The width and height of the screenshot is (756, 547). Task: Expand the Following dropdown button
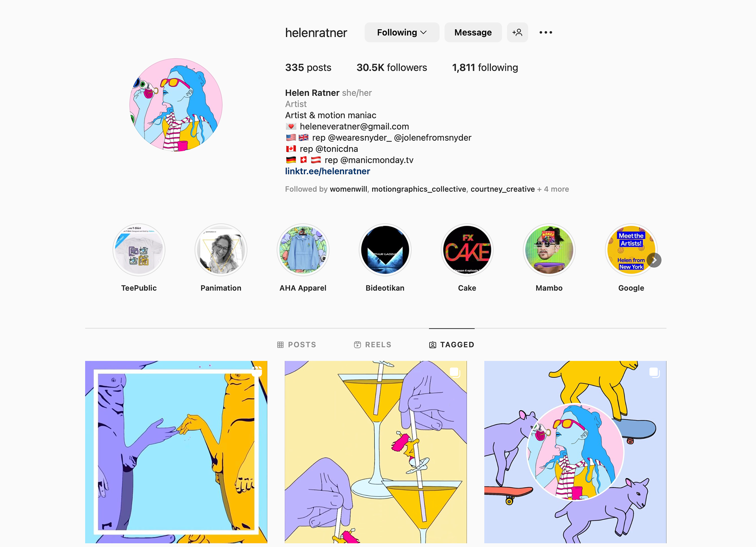click(x=402, y=32)
